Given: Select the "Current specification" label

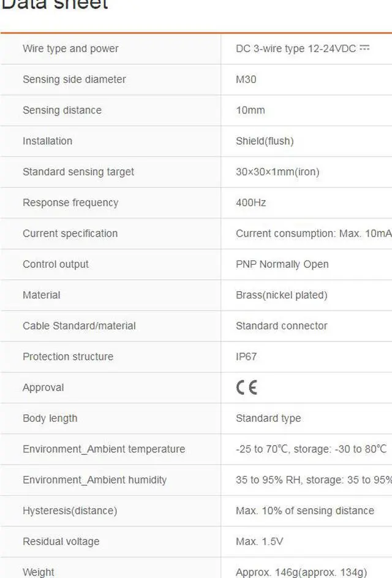Looking at the screenshot, I should point(70,234).
